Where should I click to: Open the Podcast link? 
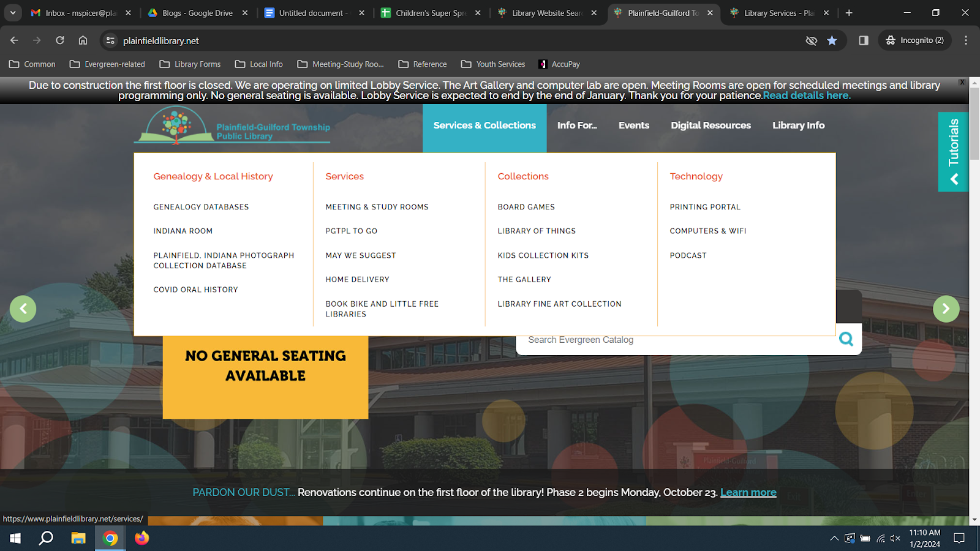(x=688, y=255)
